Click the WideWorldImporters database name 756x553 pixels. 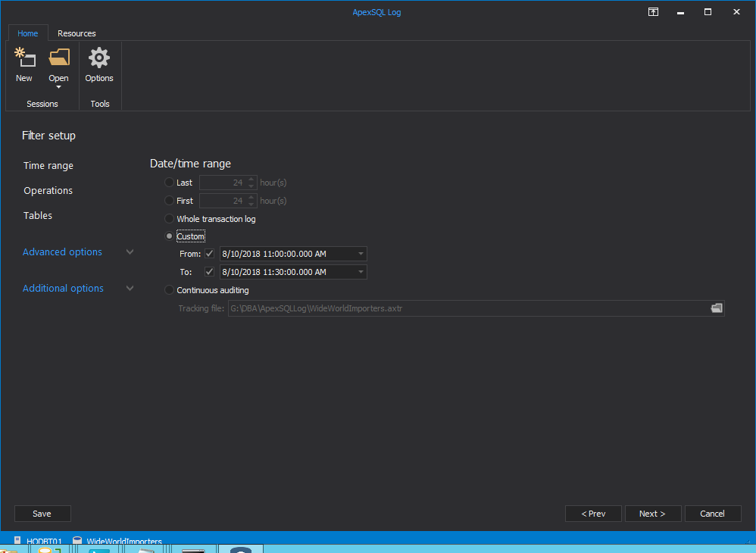coord(124,541)
